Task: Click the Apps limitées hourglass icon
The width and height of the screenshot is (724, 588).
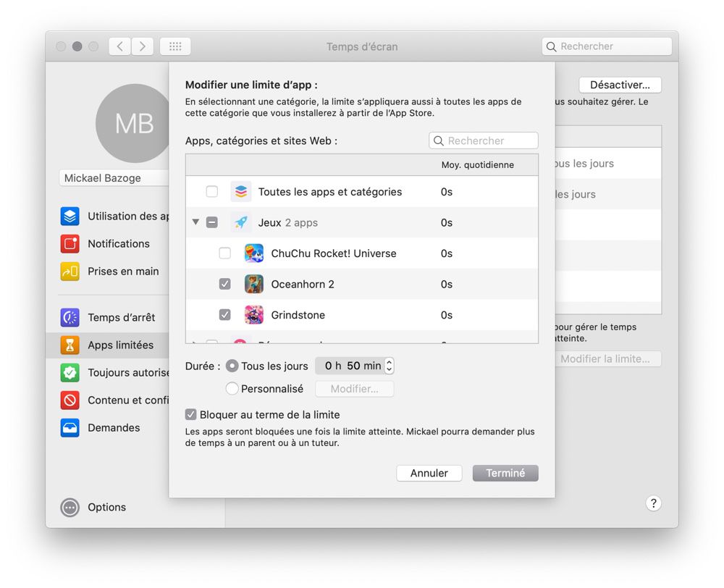Action: 70,345
